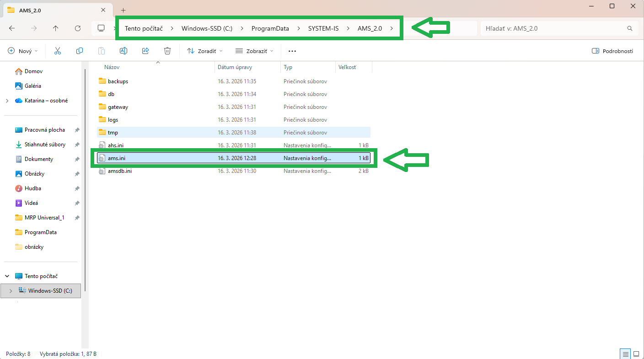Click the Copy icon in toolbar
Screen dimensions: 644x359
pyautogui.click(x=80, y=51)
